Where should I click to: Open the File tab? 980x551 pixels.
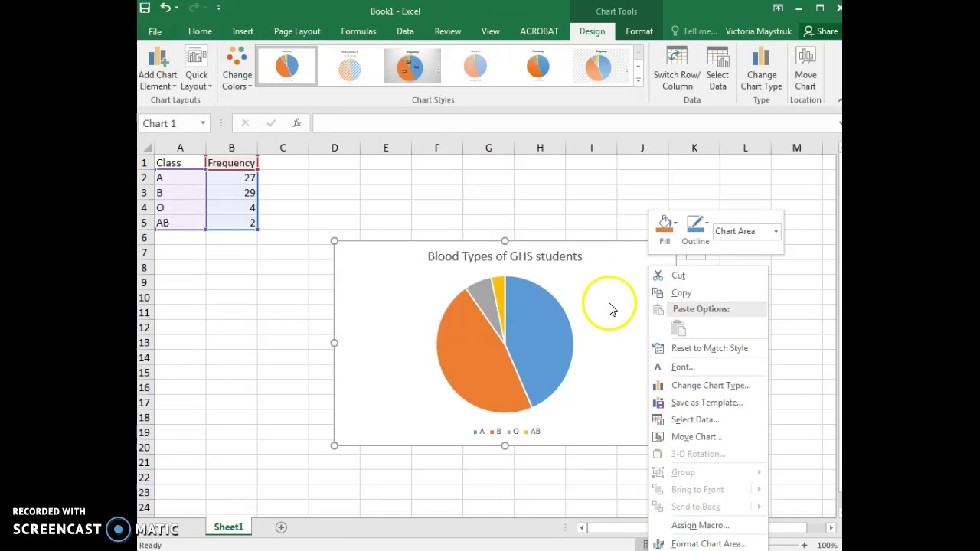[155, 31]
